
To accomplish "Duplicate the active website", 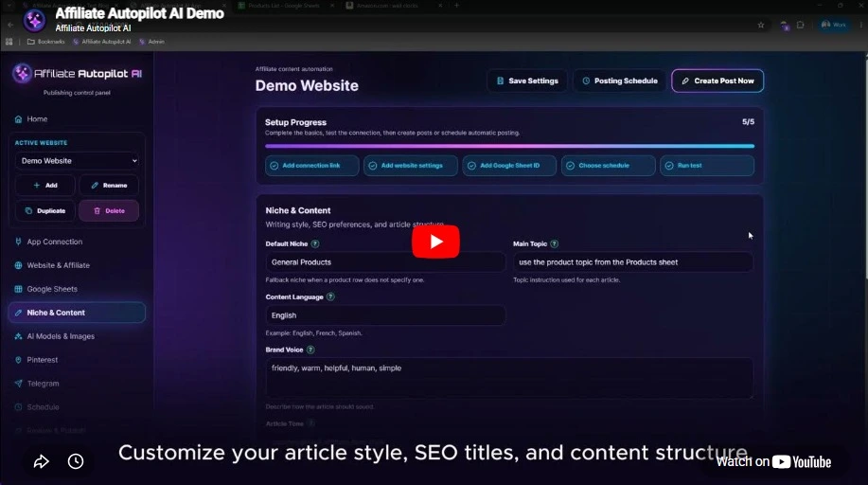I will [45, 210].
